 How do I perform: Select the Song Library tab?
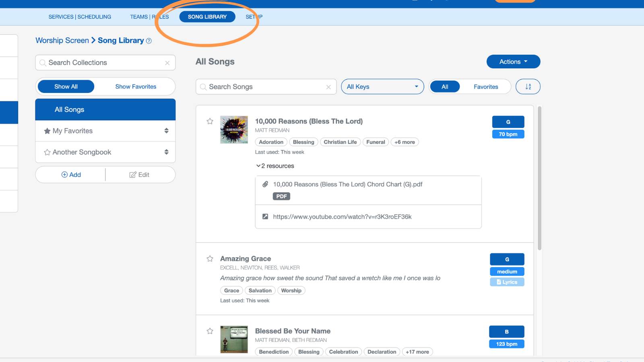pyautogui.click(x=207, y=16)
